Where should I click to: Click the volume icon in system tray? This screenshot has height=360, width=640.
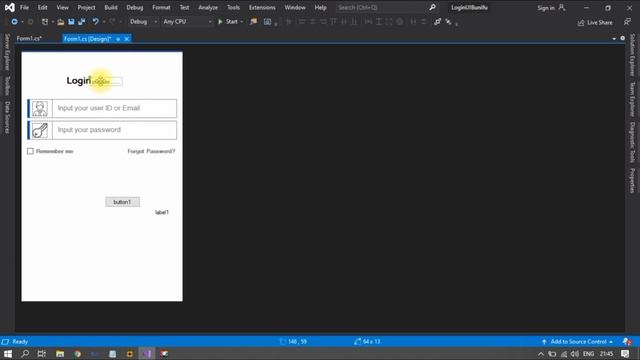575,353
